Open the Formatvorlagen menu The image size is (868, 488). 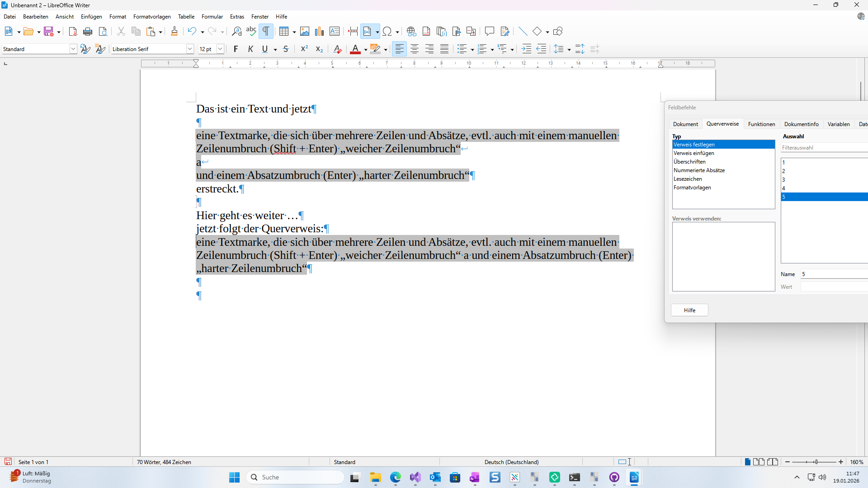pyautogui.click(x=152, y=17)
